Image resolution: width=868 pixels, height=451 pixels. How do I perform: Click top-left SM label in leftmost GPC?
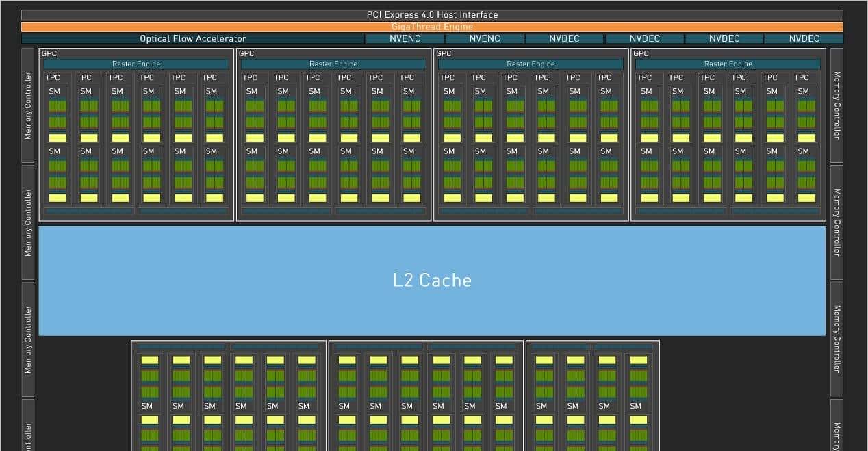pyautogui.click(x=54, y=91)
